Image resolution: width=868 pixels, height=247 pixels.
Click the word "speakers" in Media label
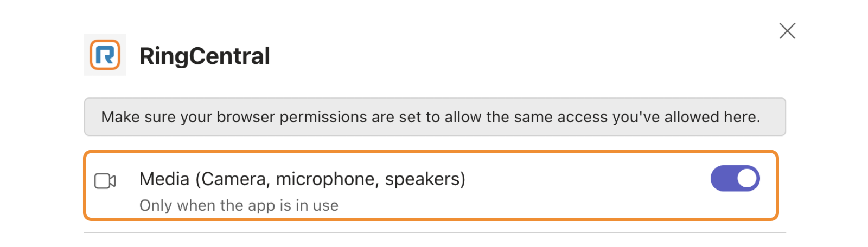click(x=422, y=179)
